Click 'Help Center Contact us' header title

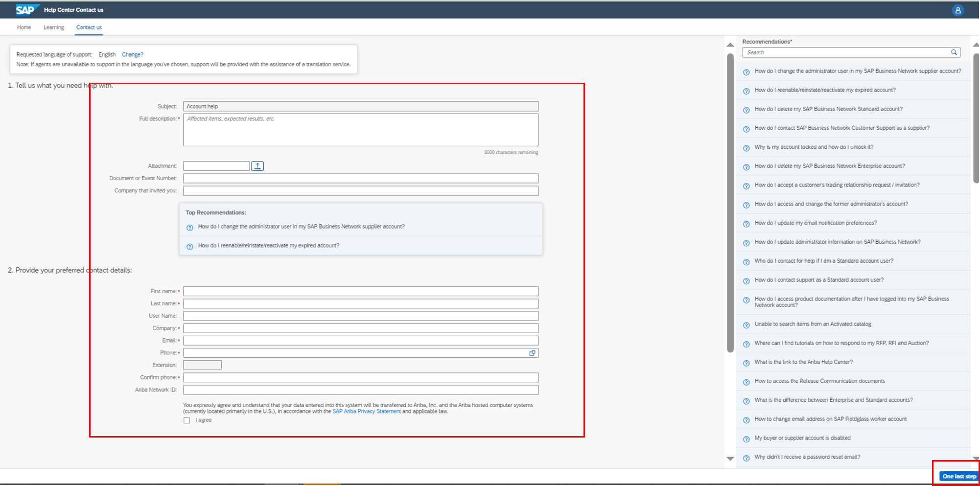tap(73, 10)
